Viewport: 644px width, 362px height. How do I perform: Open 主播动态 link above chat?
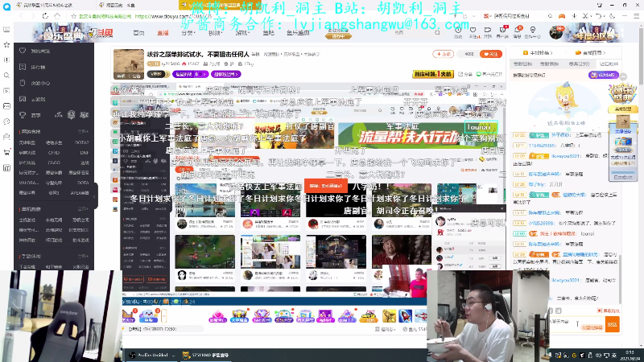[x=538, y=52]
